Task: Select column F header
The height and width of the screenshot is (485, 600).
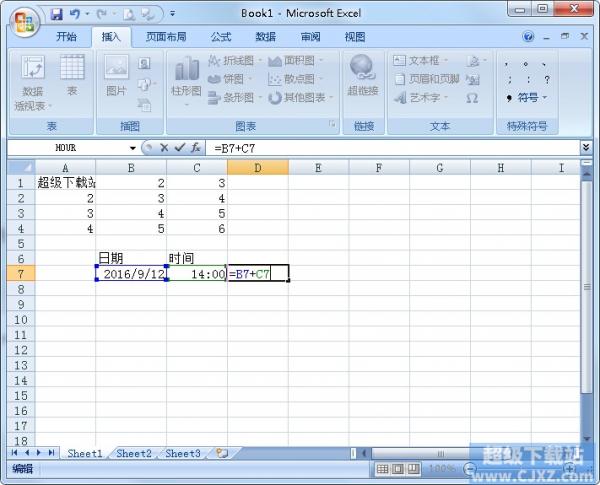Action: [x=379, y=167]
